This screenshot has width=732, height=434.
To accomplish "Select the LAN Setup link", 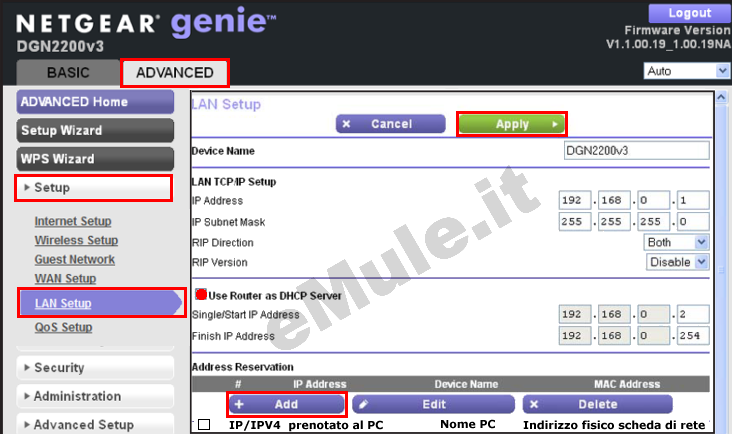I will (63, 303).
